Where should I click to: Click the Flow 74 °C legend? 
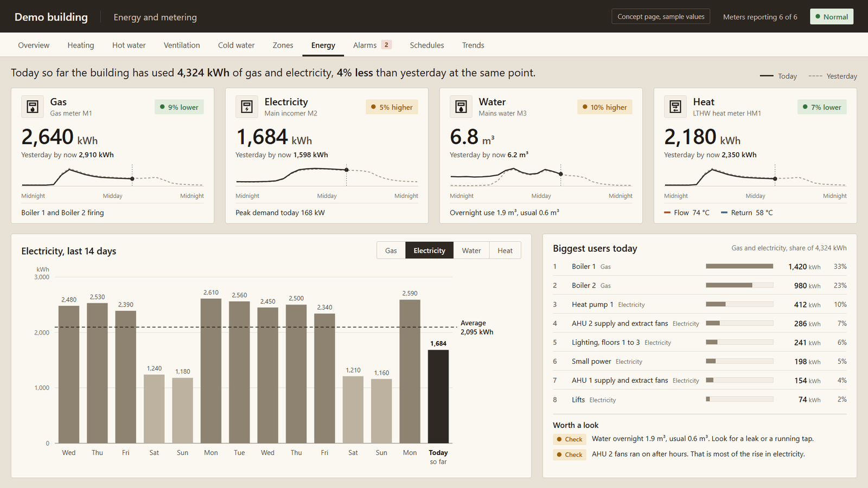[687, 213]
